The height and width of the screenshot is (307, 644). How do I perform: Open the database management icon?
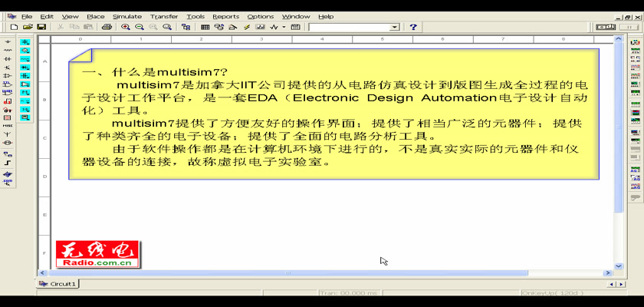219,27
